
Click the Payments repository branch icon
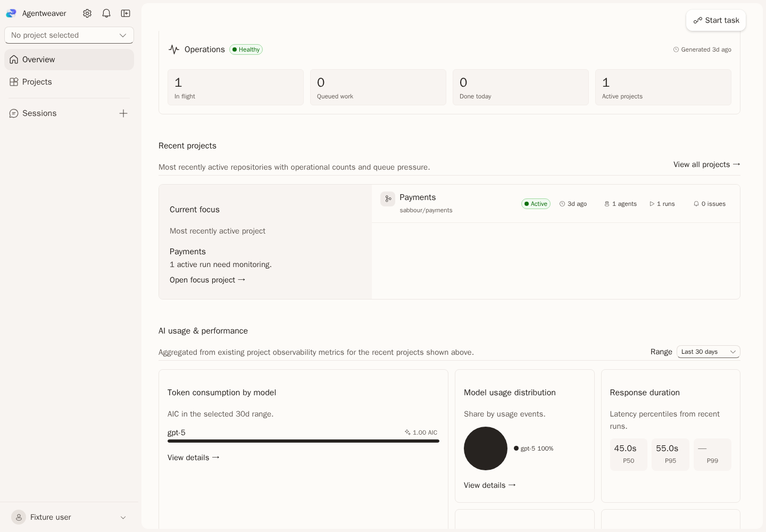[388, 199]
